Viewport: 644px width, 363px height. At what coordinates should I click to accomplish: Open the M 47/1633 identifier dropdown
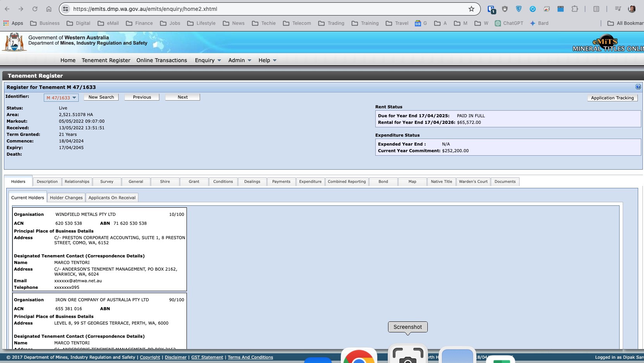(x=61, y=98)
